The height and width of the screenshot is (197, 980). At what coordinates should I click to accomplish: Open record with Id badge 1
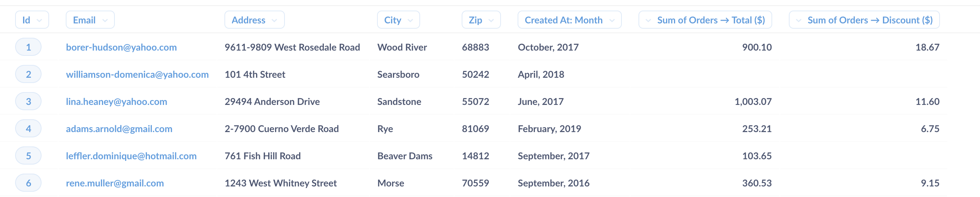coord(28,47)
